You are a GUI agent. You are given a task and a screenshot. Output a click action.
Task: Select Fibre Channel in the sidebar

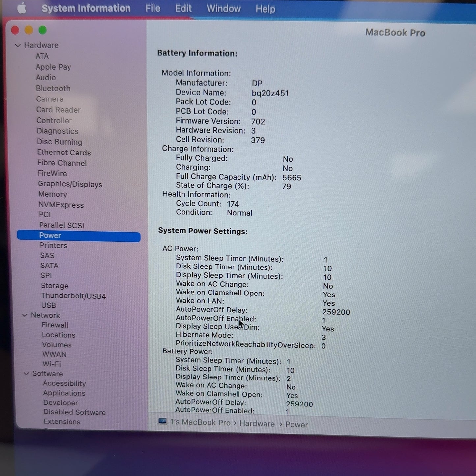click(x=62, y=163)
